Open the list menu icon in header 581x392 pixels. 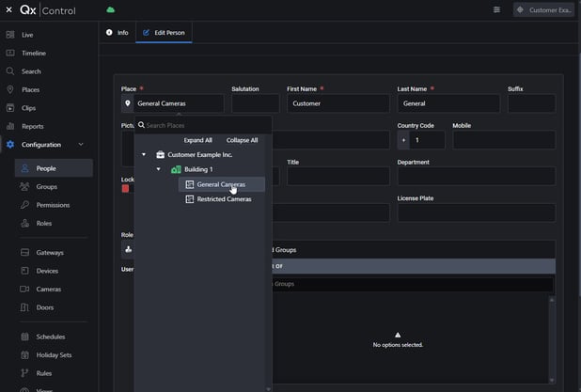[x=496, y=10]
